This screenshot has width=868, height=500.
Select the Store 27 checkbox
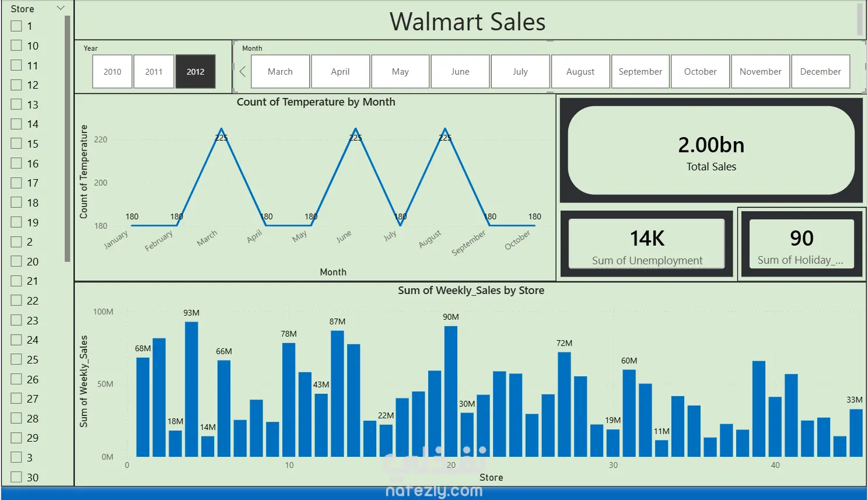[16, 398]
